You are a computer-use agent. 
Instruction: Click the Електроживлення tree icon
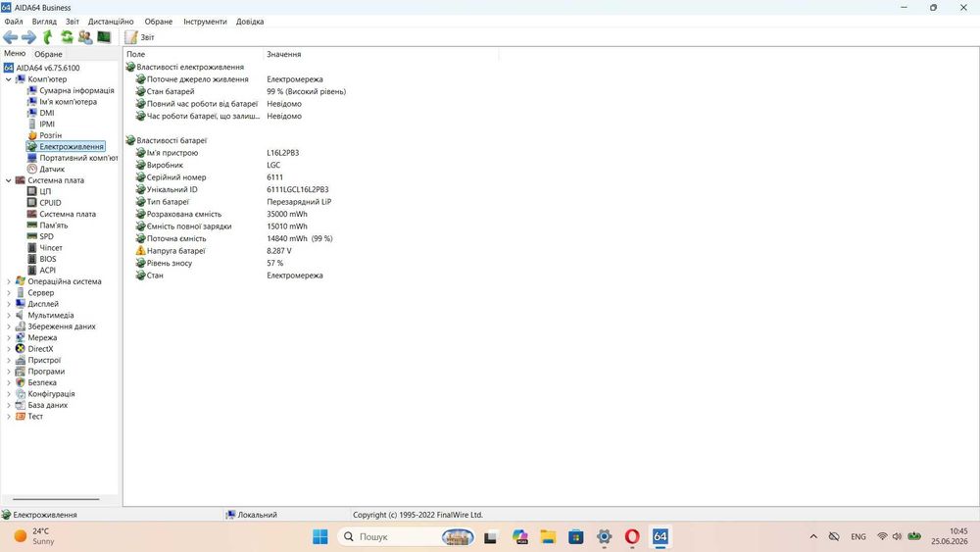point(32,147)
